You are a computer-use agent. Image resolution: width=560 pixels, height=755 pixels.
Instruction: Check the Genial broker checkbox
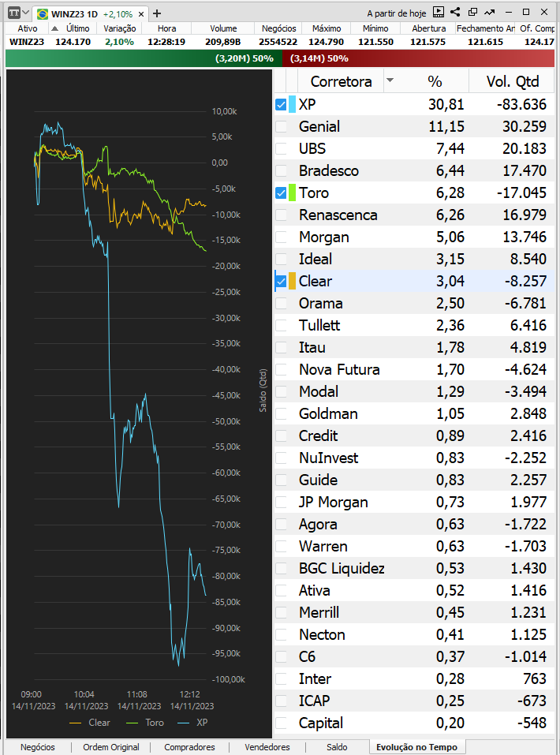pos(281,127)
